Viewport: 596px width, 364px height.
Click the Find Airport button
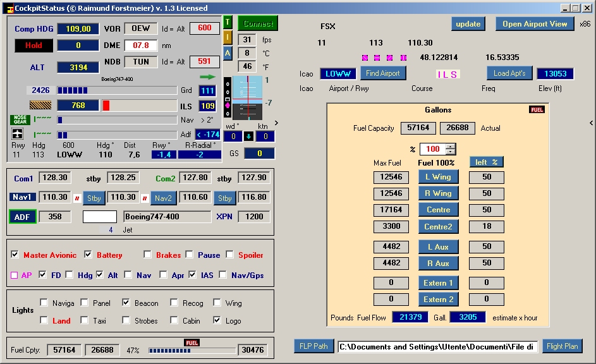pyautogui.click(x=383, y=73)
